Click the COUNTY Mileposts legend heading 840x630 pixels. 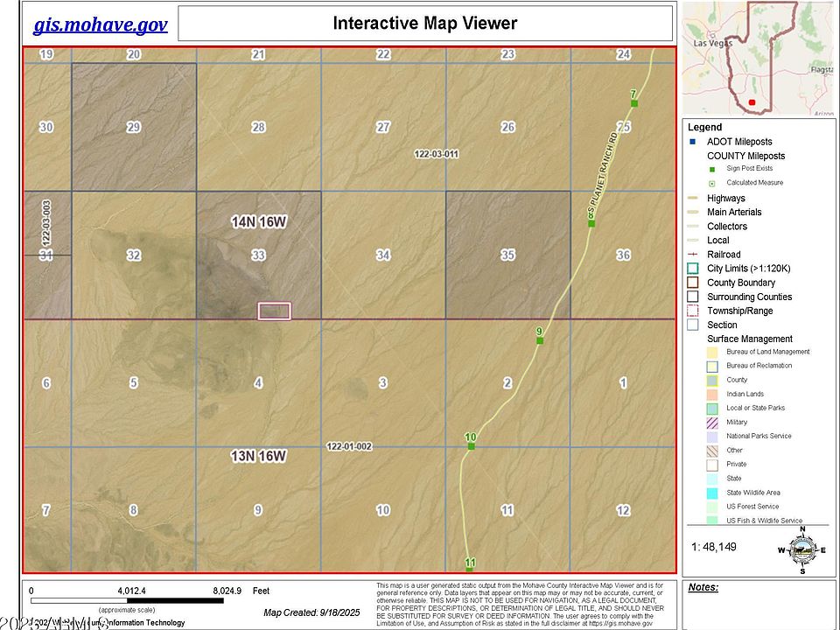[x=745, y=156]
